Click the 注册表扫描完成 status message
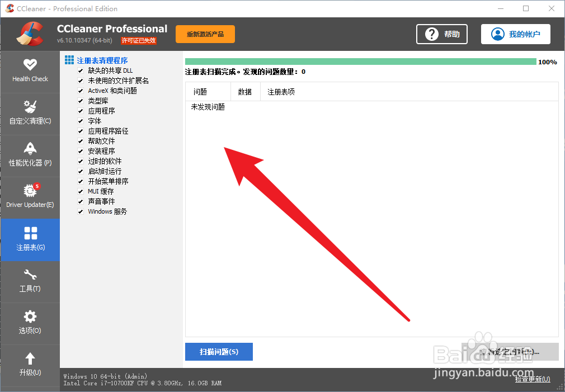This screenshot has height=392, width=565. [x=245, y=72]
